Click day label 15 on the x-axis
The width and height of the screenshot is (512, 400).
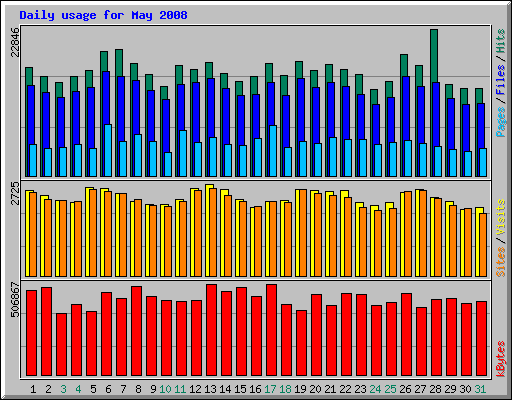coord(240,389)
